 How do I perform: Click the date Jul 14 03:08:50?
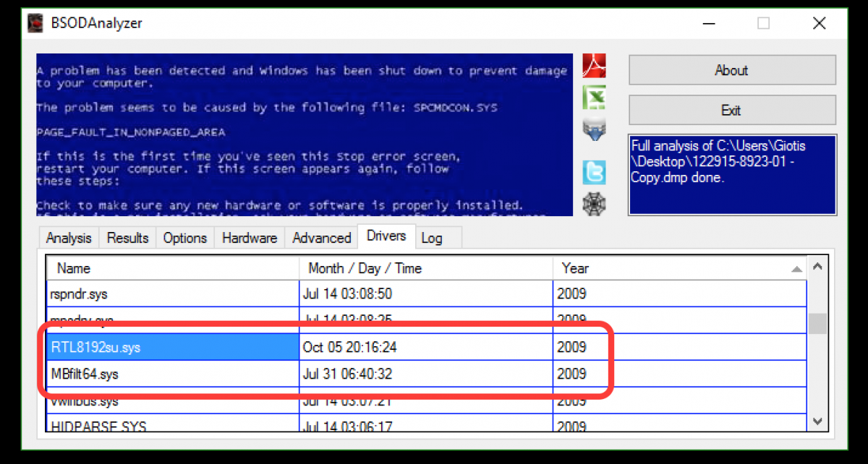click(347, 294)
